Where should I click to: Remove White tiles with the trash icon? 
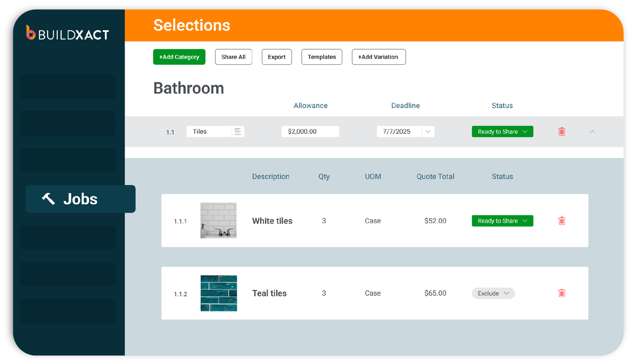click(561, 221)
